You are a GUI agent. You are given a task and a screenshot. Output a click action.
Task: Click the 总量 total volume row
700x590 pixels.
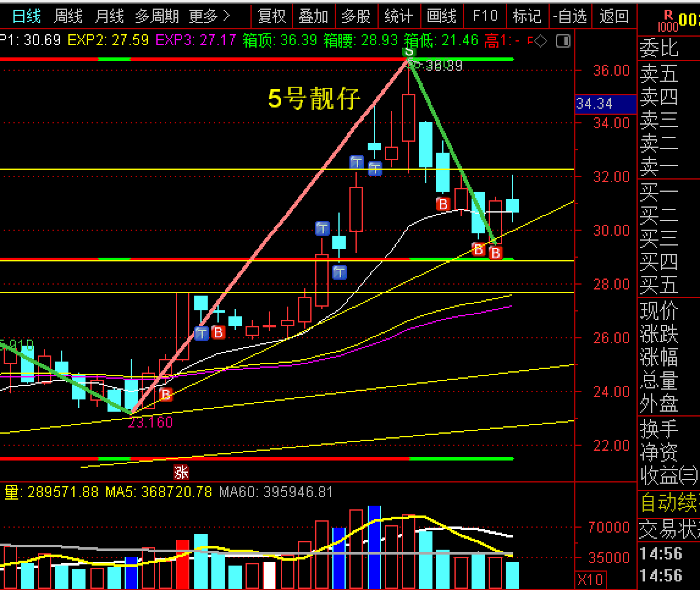pos(668,381)
